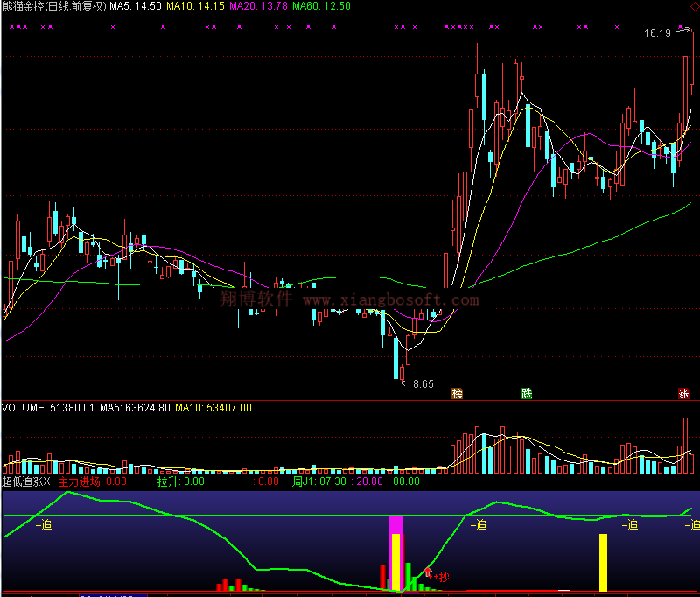
Task: Click the 16.19 high price label
Action: (657, 33)
